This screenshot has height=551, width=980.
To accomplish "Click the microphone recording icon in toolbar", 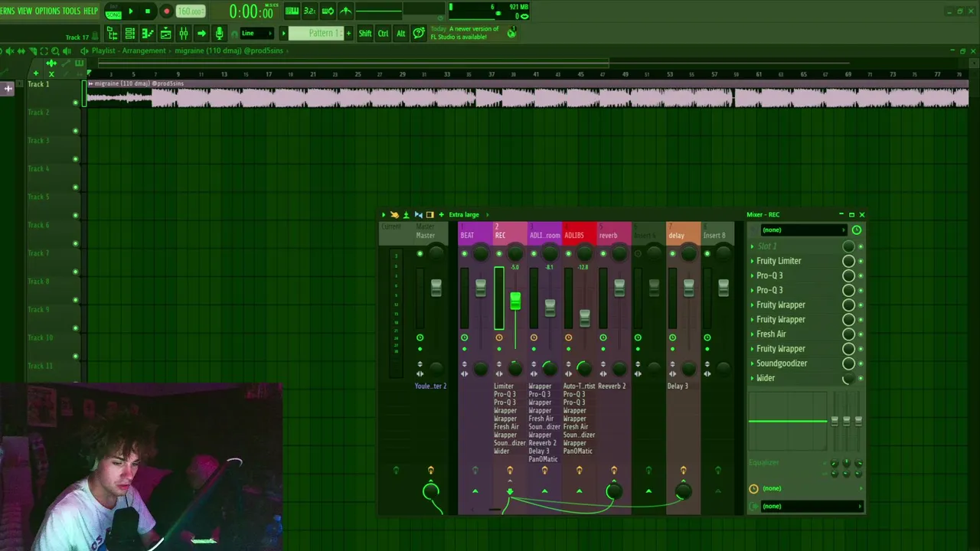I will (219, 33).
